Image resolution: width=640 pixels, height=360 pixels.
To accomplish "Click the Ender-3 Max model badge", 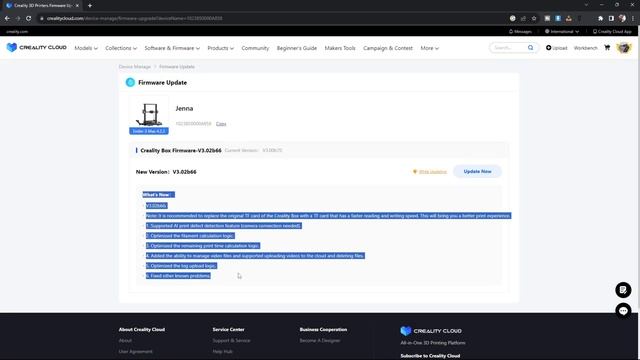I will pos(149,131).
